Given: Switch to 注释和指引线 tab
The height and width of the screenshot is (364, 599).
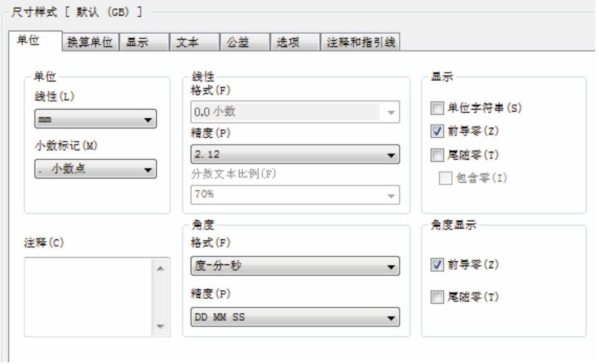Looking at the screenshot, I should coord(361,42).
